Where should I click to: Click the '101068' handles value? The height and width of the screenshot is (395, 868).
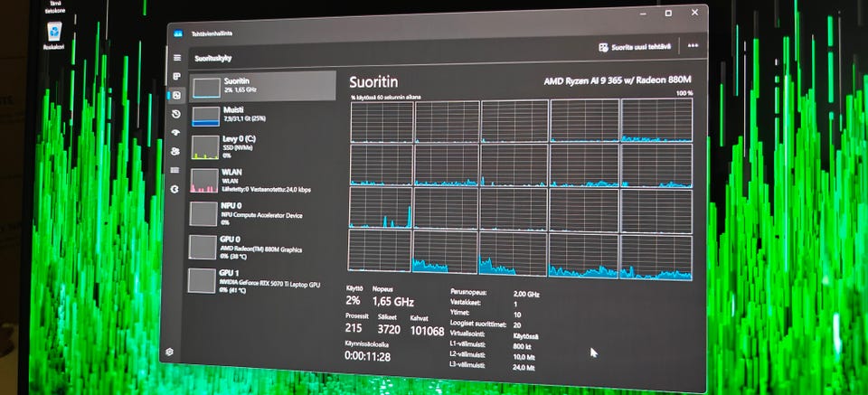[427, 331]
